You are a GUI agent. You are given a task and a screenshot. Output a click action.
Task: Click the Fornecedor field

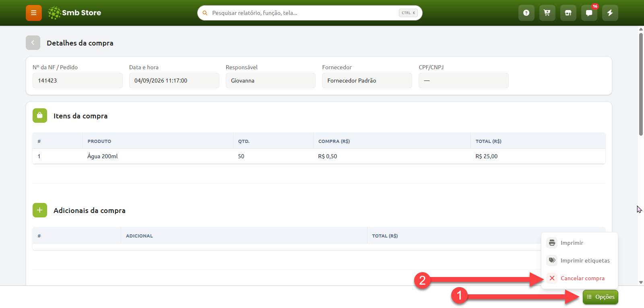click(x=367, y=81)
